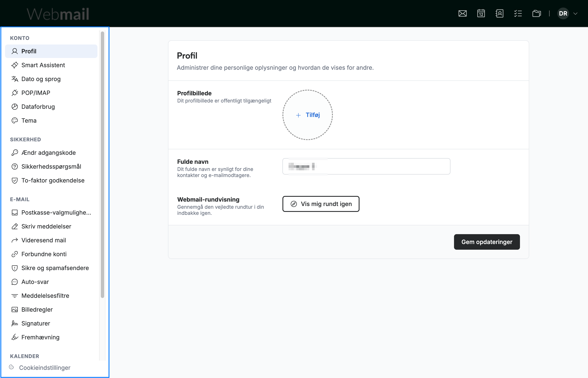
Task: Click the Videresend mail arrow icon
Action: click(15, 240)
